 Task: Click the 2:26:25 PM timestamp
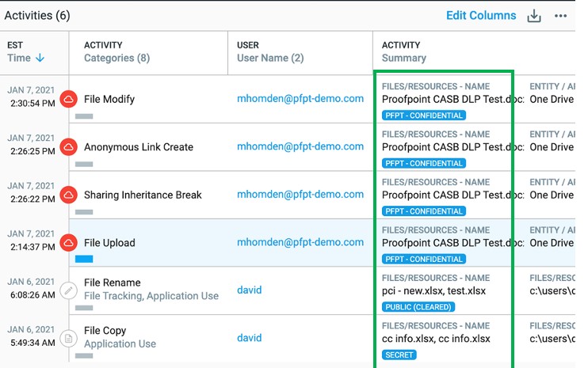[x=32, y=151]
